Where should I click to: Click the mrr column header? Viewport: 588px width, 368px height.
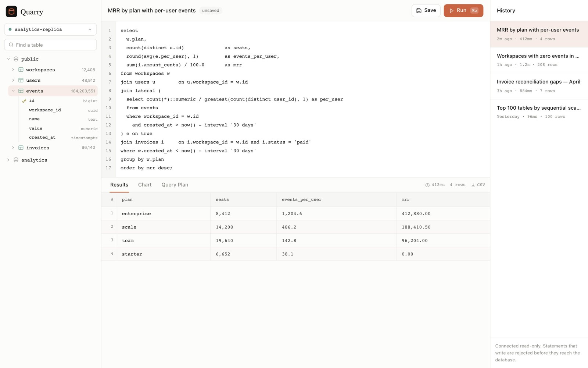coord(443,199)
